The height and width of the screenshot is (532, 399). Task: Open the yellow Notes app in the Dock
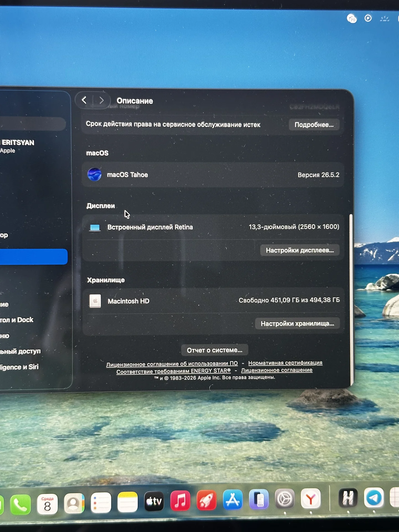(x=127, y=502)
